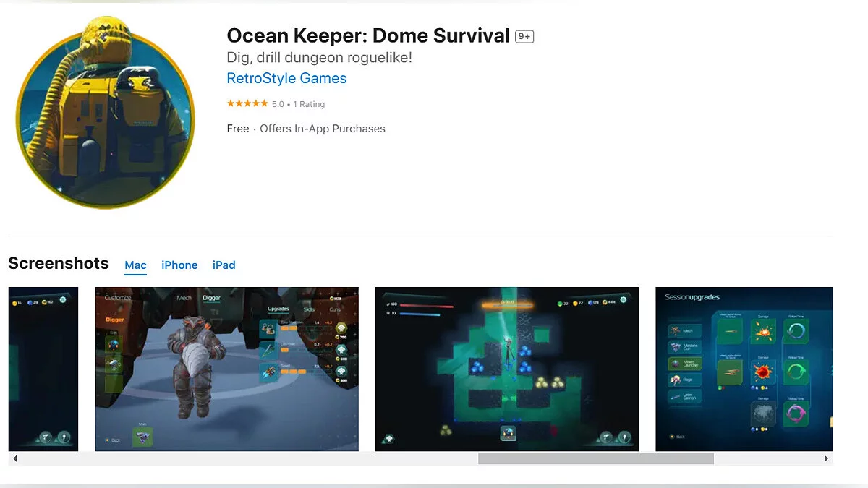Image resolution: width=868 pixels, height=488 pixels.
Task: Click the Ocean Keeper diver app icon
Action: (106, 112)
